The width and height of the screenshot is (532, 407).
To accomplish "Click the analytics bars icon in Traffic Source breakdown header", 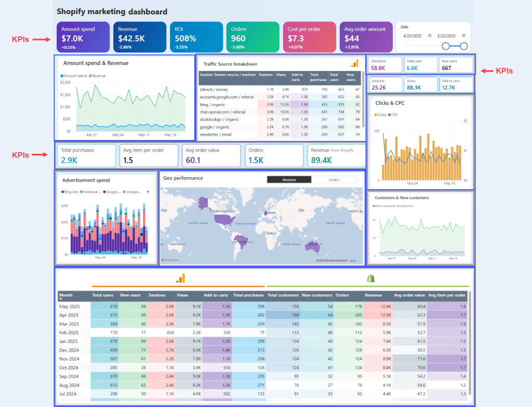I will [x=355, y=63].
